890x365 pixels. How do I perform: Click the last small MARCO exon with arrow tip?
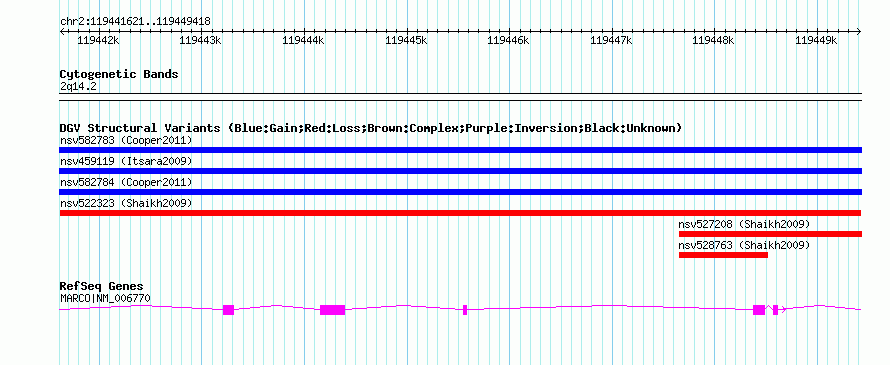[x=776, y=309]
